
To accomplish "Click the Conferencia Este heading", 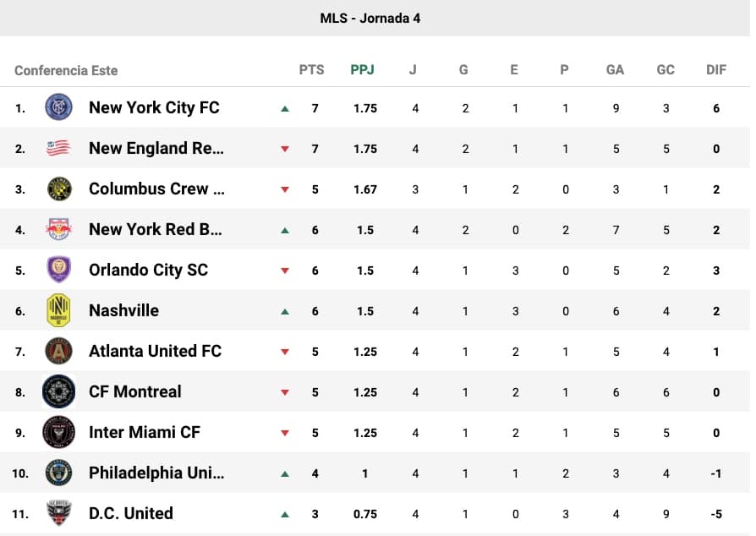I will pyautogui.click(x=66, y=70).
